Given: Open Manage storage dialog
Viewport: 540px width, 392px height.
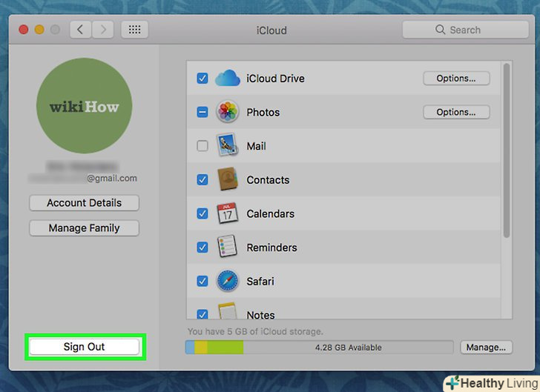Looking at the screenshot, I should pos(486,347).
